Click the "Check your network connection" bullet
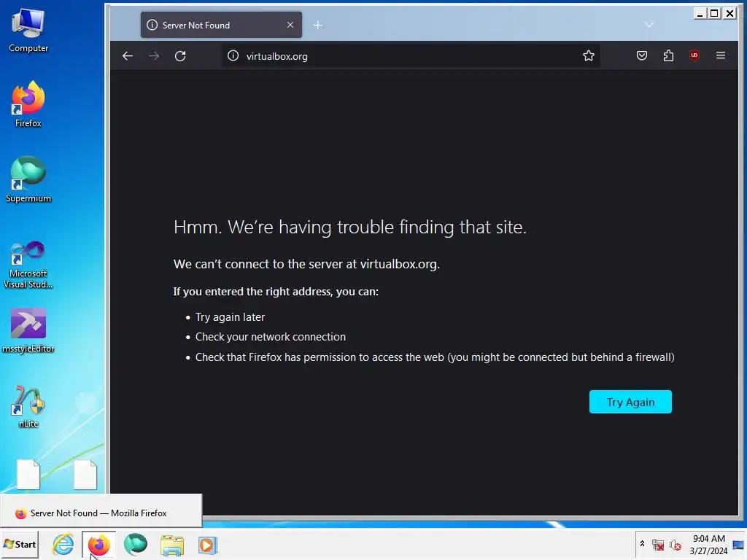747x560 pixels. pos(270,337)
